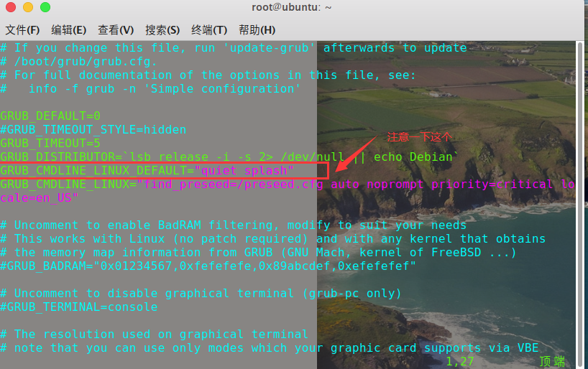
Task: Click the "note that you can use only modes" line
Action: [x=270, y=347]
